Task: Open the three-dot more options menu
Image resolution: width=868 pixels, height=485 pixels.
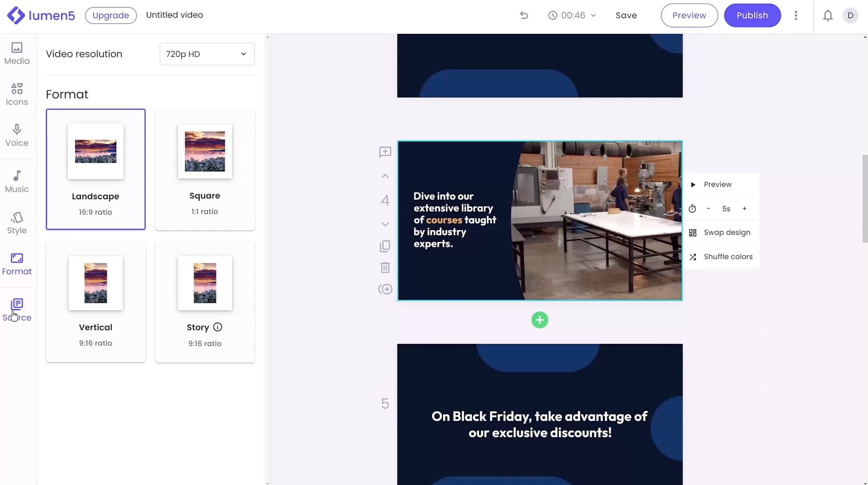Action: (796, 15)
